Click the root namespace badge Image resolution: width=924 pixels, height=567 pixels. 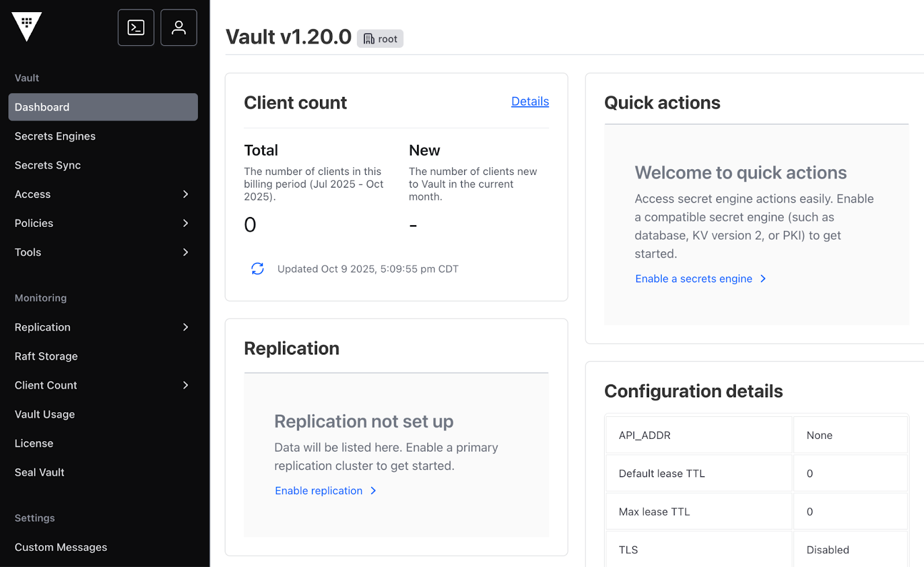click(380, 39)
